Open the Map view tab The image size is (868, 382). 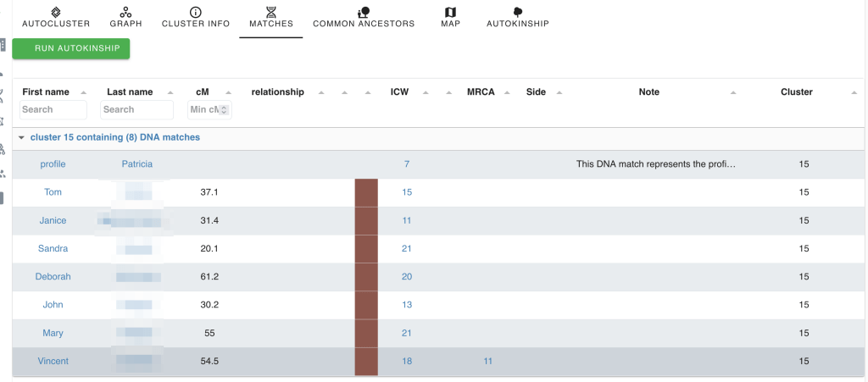point(450,17)
